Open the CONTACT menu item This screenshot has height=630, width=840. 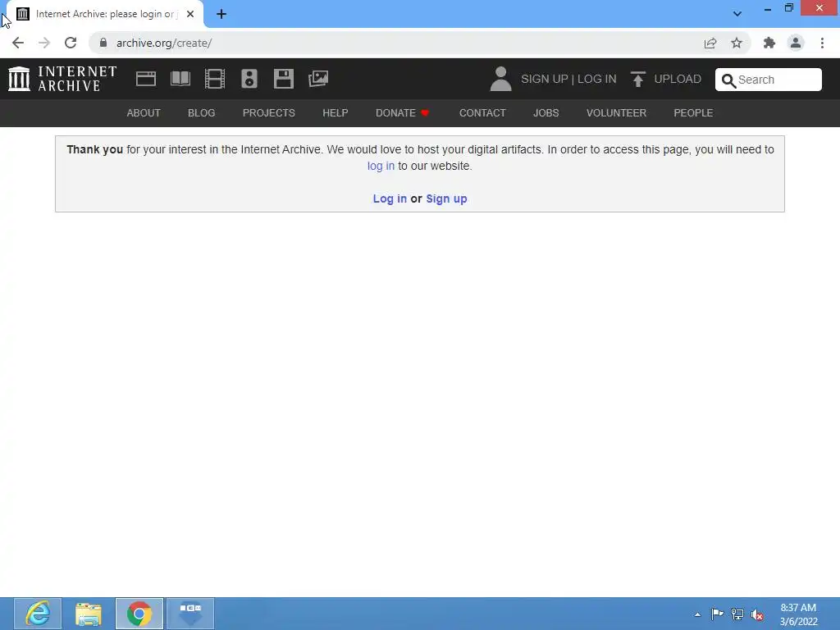coord(482,113)
